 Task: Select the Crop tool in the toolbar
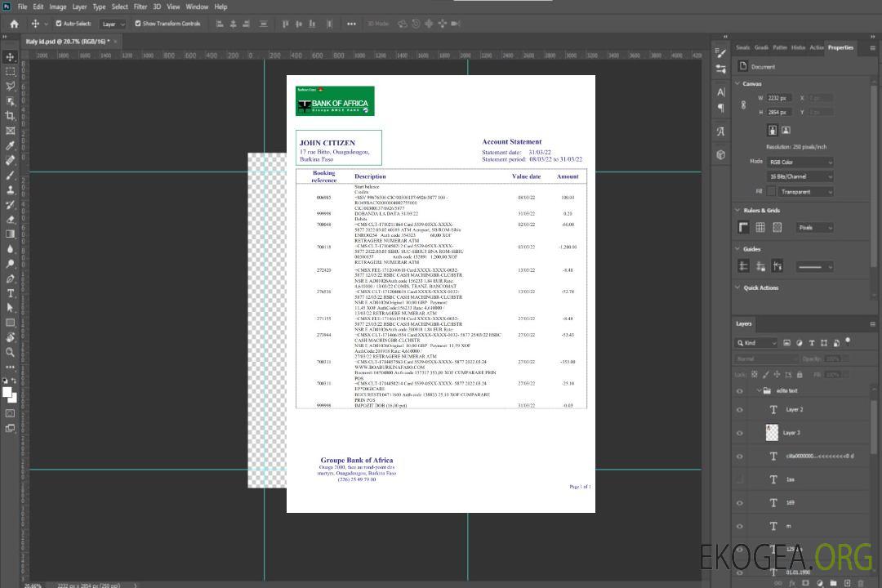click(x=10, y=116)
